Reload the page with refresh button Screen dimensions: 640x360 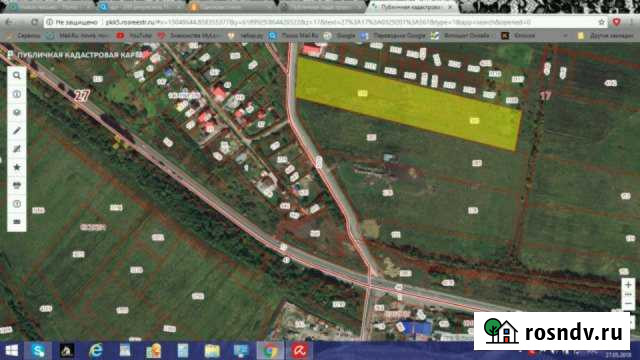click(x=34, y=22)
